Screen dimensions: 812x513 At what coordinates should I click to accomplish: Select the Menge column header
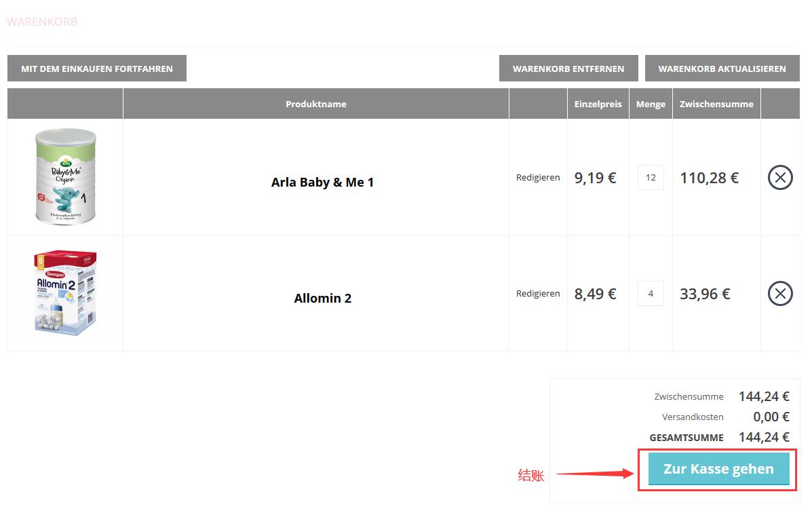[x=651, y=104]
